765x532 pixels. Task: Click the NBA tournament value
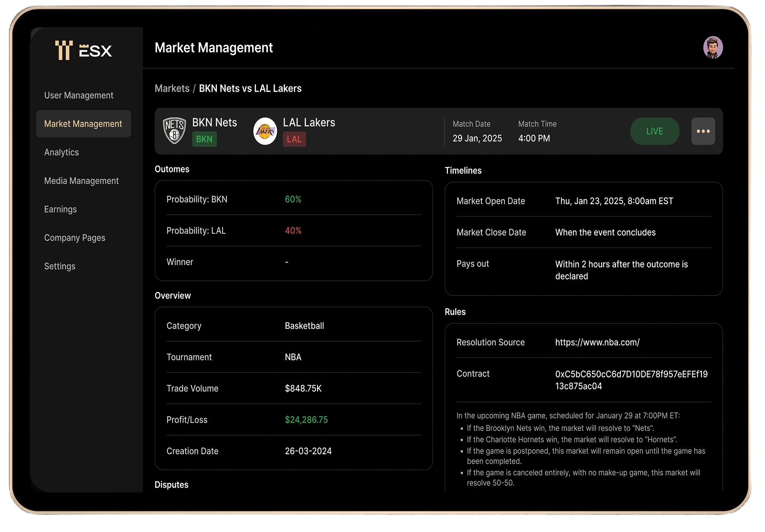tap(293, 357)
